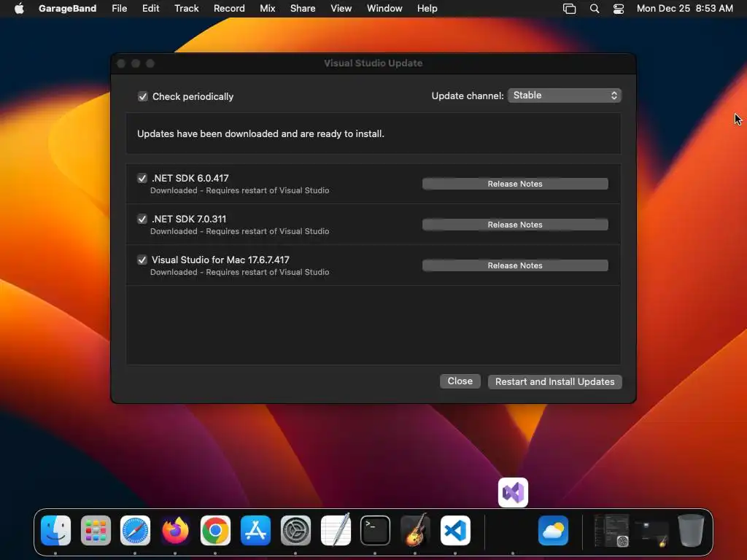Screen dimensions: 747x560
Task: Open the Trash in the Dock
Action: click(x=691, y=530)
